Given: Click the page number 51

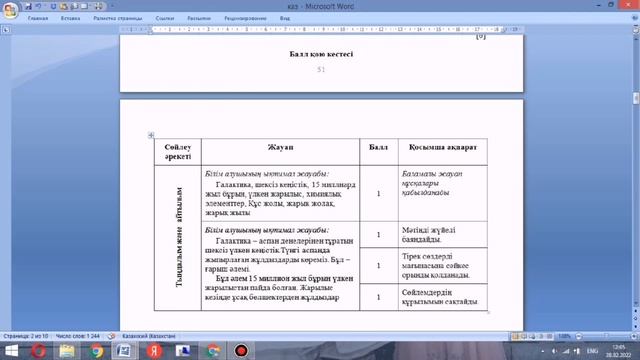Looking at the screenshot, I should click(321, 70).
